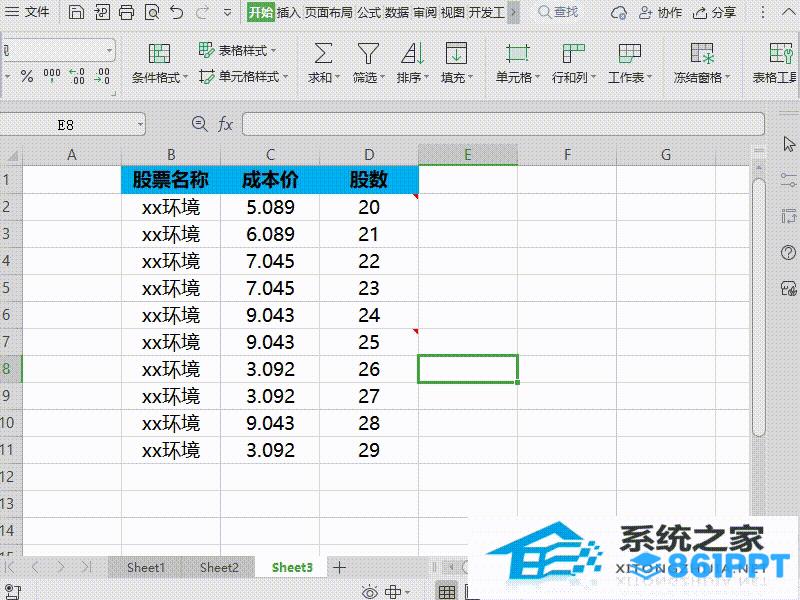
Task: Click the Redo arrow icon
Action: coord(203,12)
